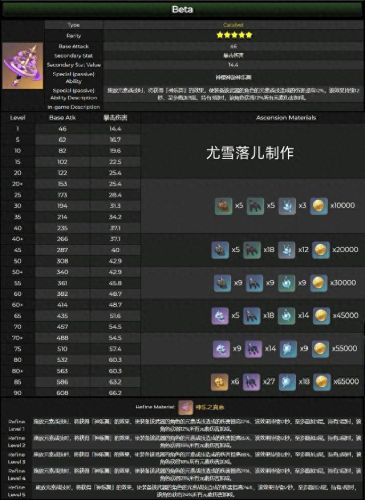The width and height of the screenshot is (365, 500).
Task: Click the gold material icon labeled x6
Action: 220,382
